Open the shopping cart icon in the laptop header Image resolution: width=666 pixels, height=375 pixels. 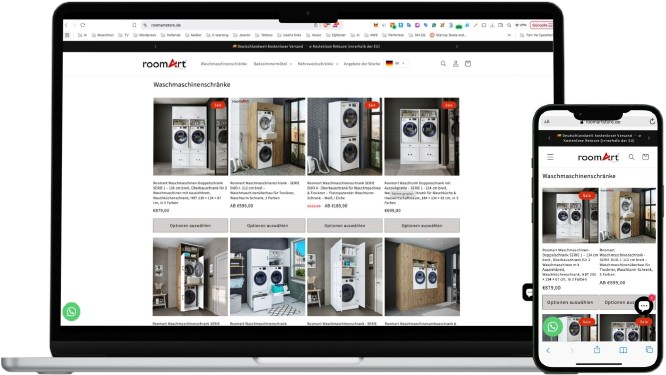(x=468, y=64)
